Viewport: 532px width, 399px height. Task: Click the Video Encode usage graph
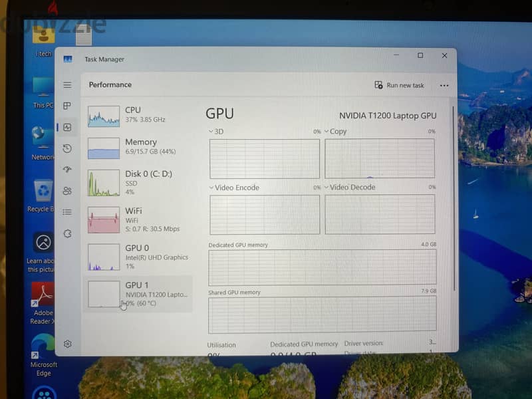point(265,214)
